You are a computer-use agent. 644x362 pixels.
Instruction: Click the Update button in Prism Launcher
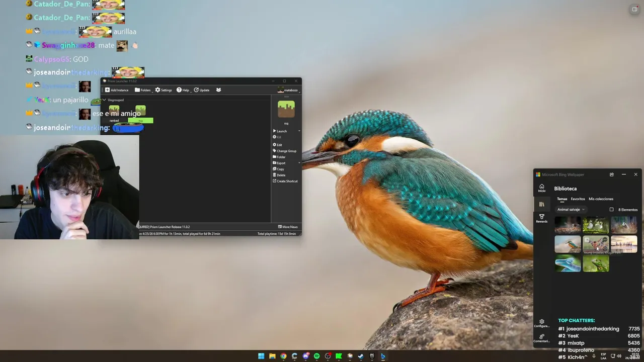(202, 90)
